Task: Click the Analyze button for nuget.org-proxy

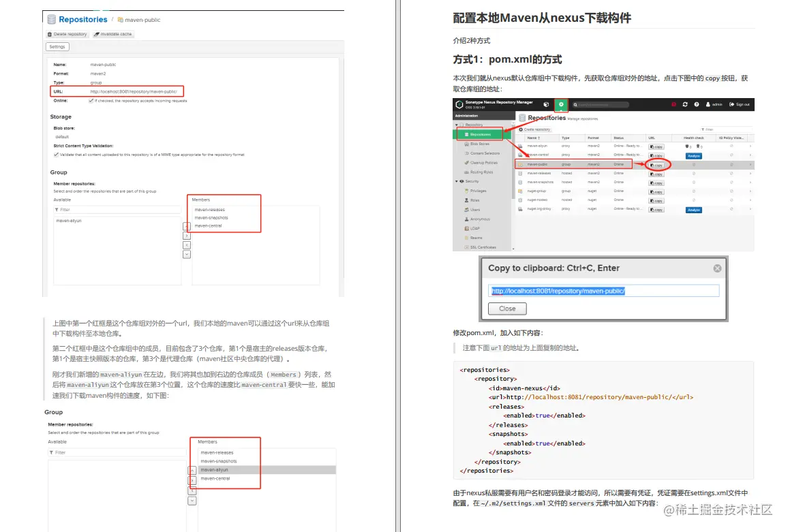Action: 693,210
